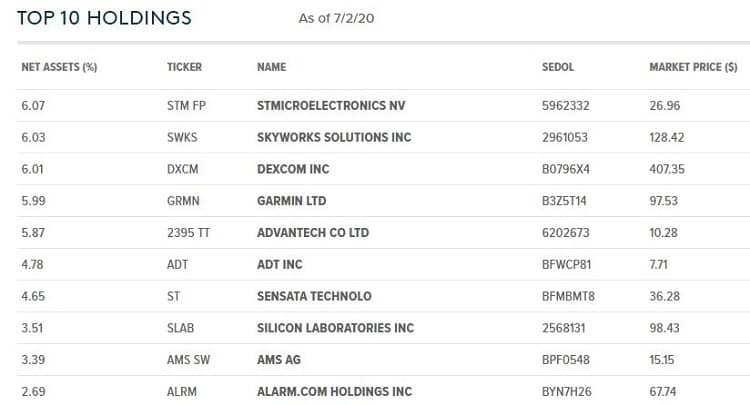Click the NAME column header
750x405 pixels.
point(271,67)
